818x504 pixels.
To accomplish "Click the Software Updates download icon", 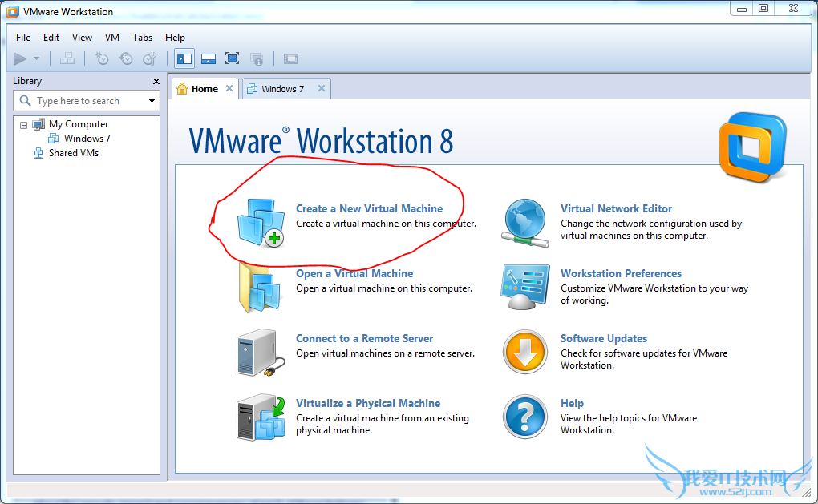I will [x=525, y=352].
